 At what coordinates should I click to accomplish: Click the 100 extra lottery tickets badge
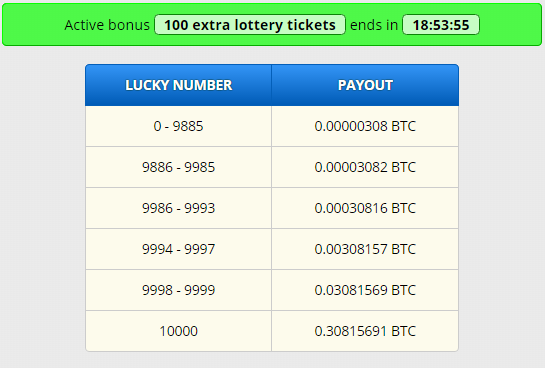click(x=250, y=25)
